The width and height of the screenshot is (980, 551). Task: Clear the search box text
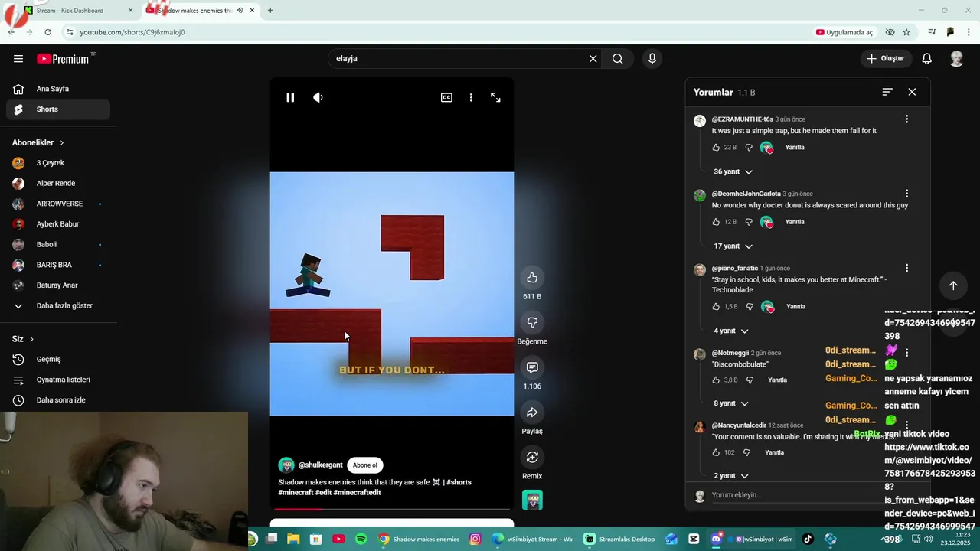pyautogui.click(x=593, y=59)
